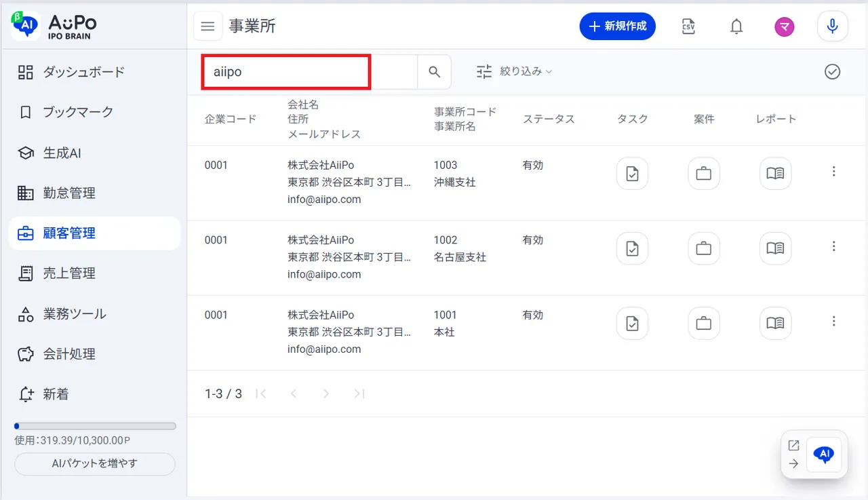Open 業務ツール menu item
The height and width of the screenshot is (500, 868).
(x=95, y=314)
